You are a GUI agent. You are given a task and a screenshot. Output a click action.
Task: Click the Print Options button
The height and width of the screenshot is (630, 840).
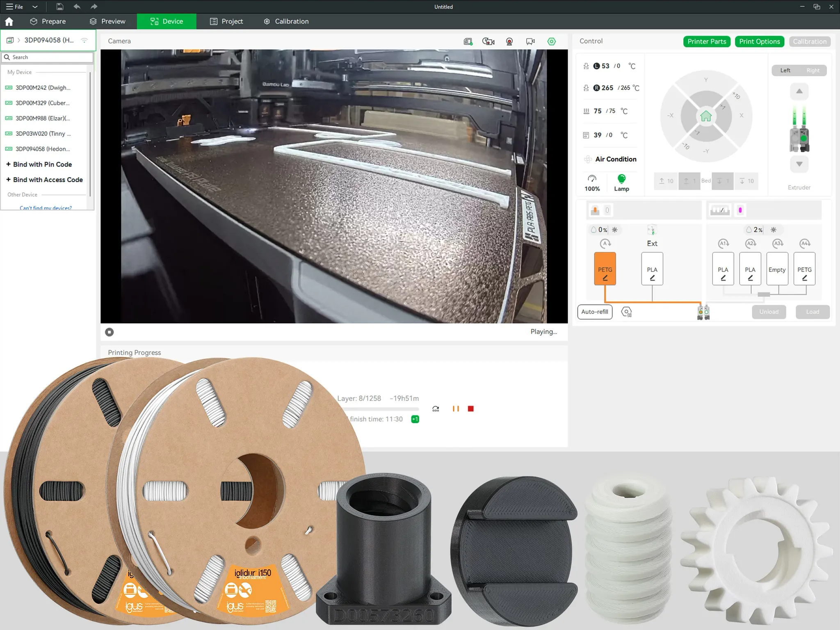(x=759, y=41)
